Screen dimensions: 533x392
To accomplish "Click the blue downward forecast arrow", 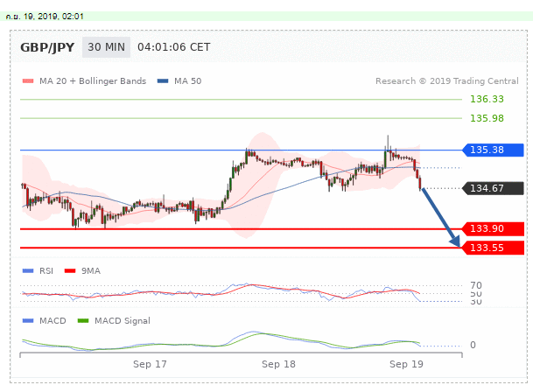I will [441, 217].
